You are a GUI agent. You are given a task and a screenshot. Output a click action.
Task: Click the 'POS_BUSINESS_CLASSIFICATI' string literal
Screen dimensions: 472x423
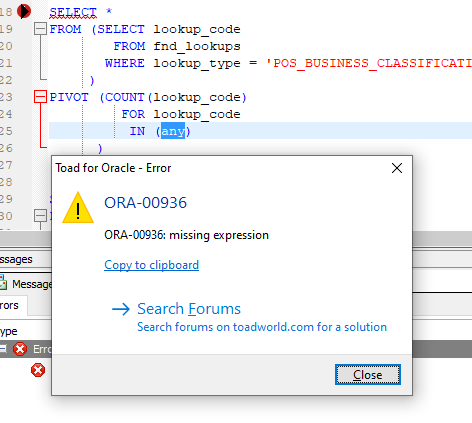[x=369, y=63]
